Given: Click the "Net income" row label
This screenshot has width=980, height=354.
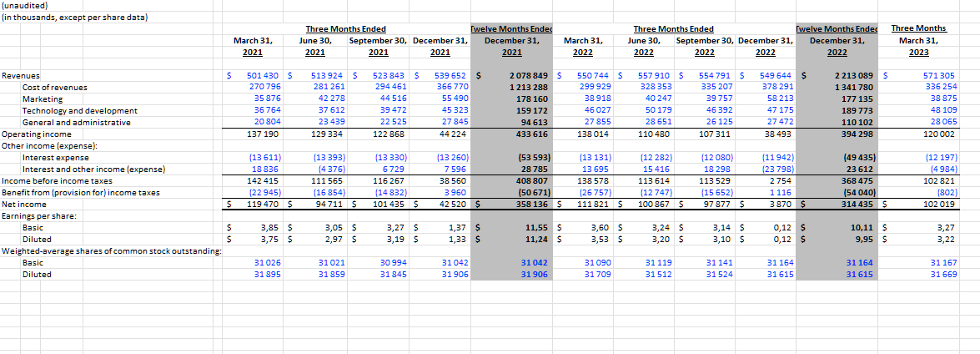Looking at the screenshot, I should [24, 204].
